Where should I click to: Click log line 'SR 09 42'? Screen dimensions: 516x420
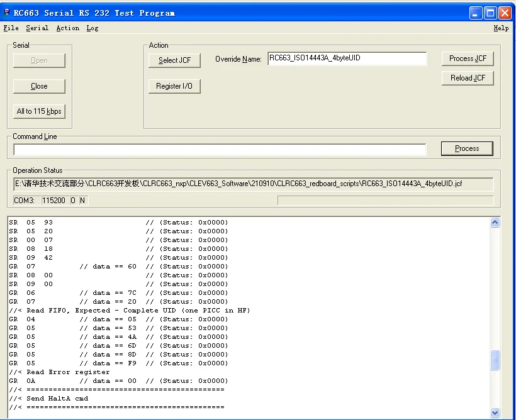118,258
